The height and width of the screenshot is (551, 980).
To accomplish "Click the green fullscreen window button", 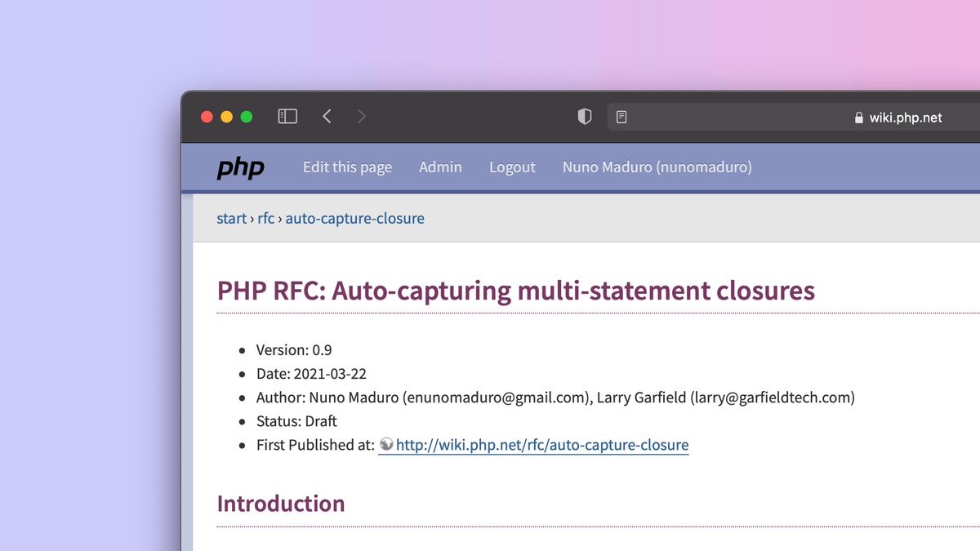I will (246, 117).
